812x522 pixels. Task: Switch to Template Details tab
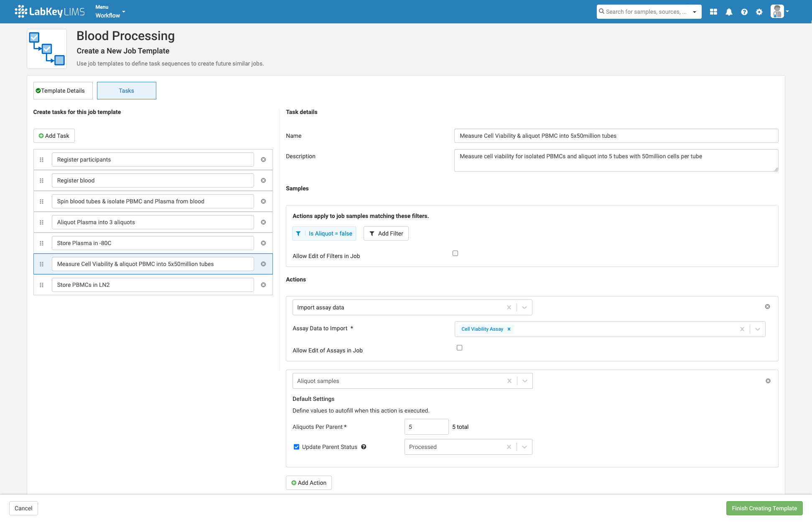click(x=63, y=91)
